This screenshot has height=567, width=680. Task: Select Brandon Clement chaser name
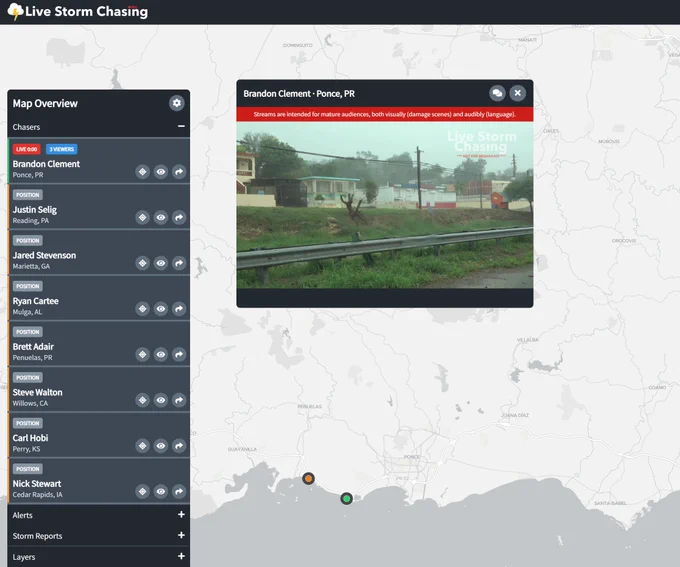tap(46, 164)
